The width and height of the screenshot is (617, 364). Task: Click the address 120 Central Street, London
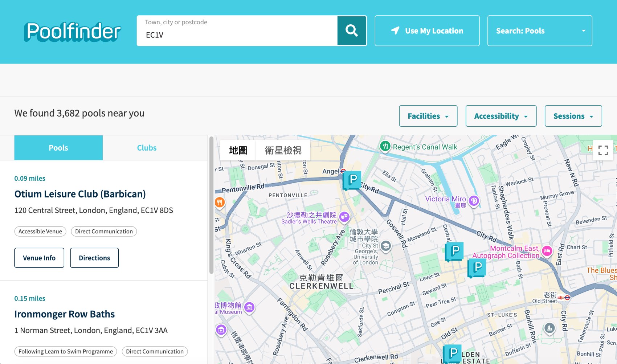(94, 210)
